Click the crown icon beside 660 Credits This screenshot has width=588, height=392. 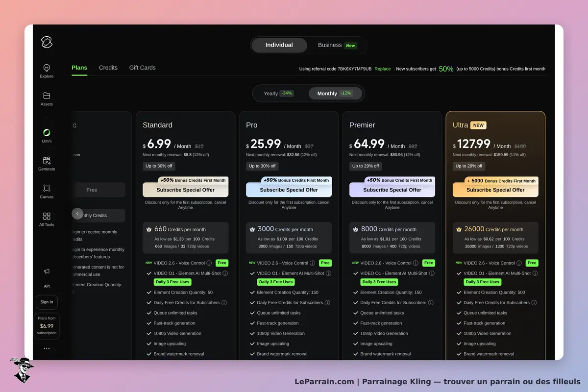[149, 229]
